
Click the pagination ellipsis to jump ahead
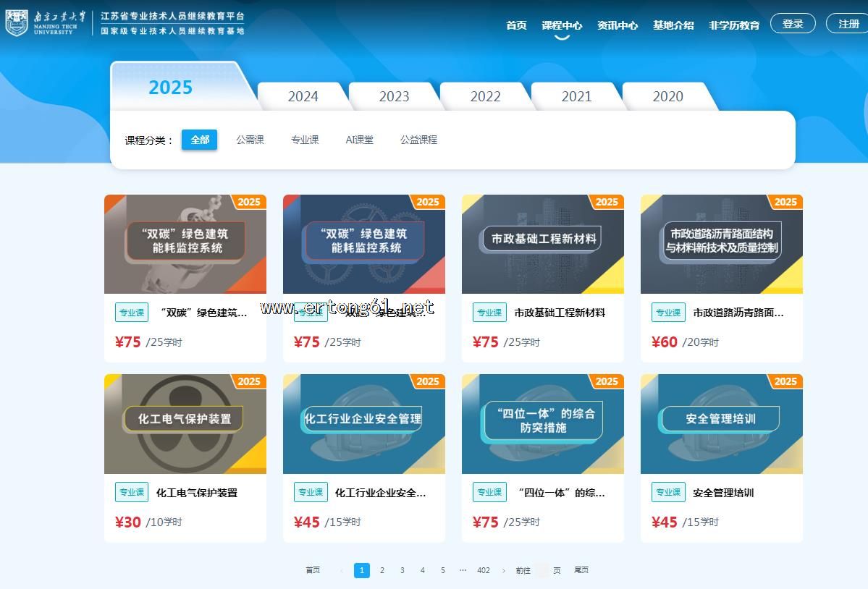(463, 570)
